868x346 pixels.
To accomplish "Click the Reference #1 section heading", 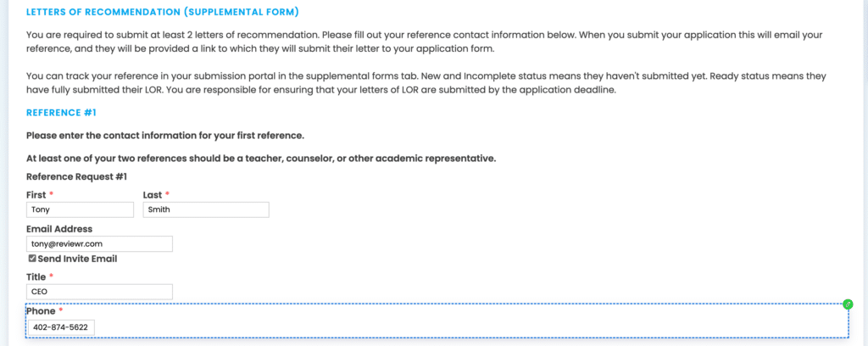I will coord(61,113).
